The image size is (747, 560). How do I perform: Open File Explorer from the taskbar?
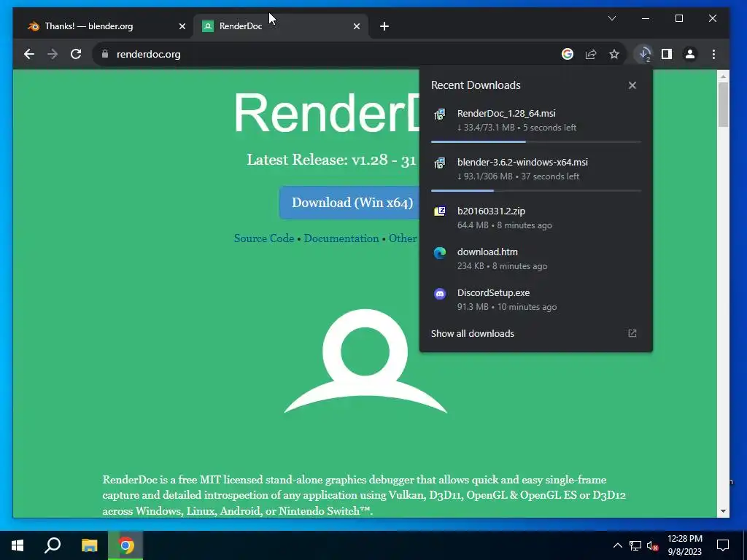coord(89,545)
